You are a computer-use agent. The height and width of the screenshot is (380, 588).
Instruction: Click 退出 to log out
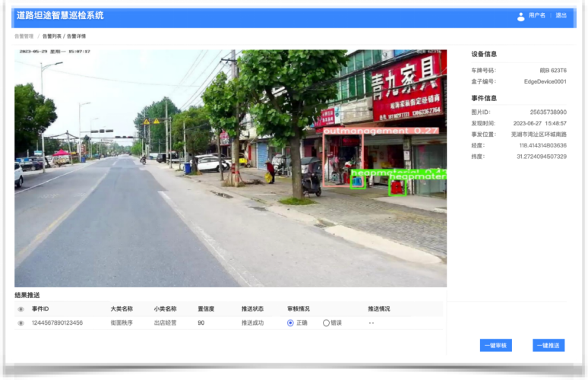point(561,15)
